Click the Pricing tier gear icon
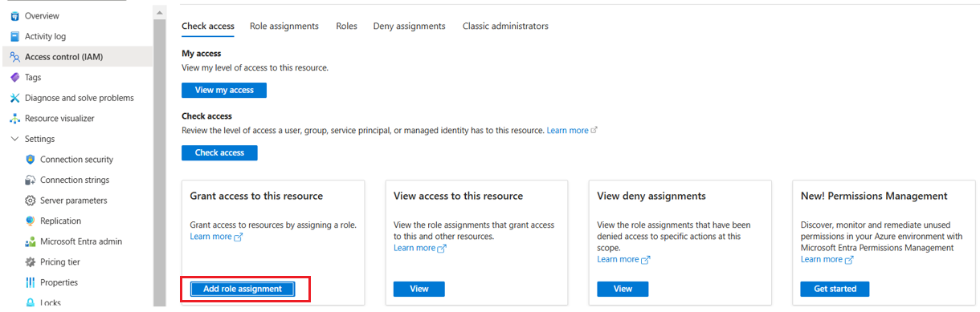980x312 pixels. (x=31, y=262)
